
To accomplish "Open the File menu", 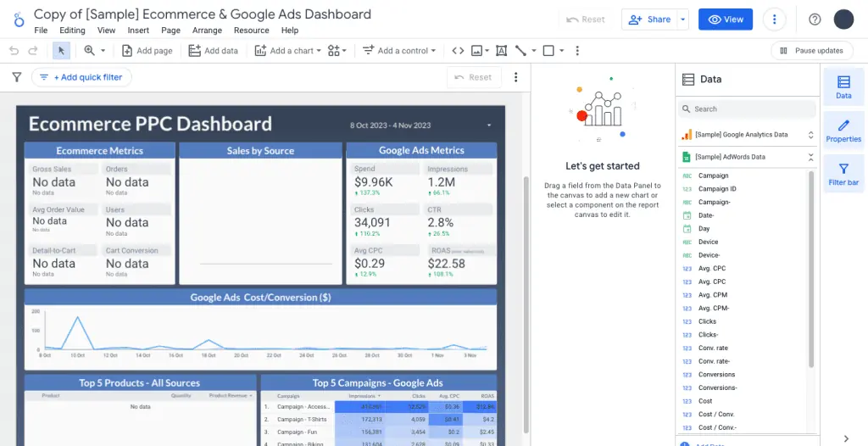I will click(41, 31).
